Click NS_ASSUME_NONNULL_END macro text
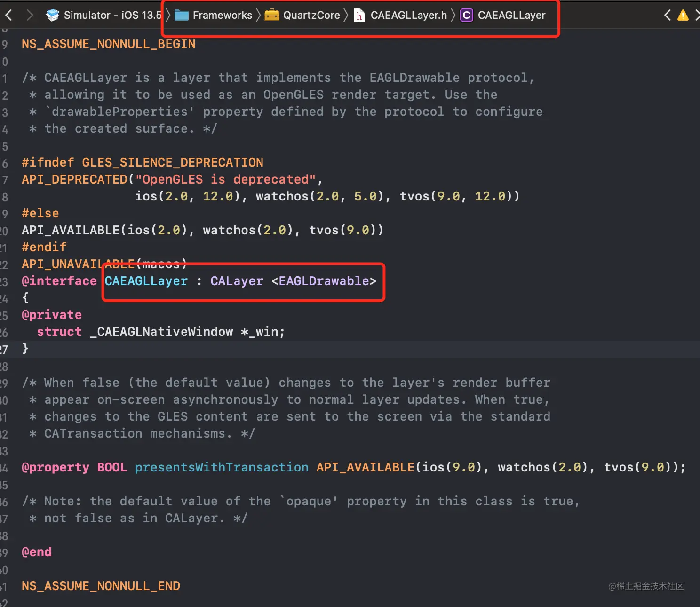700x607 pixels. pos(101,586)
